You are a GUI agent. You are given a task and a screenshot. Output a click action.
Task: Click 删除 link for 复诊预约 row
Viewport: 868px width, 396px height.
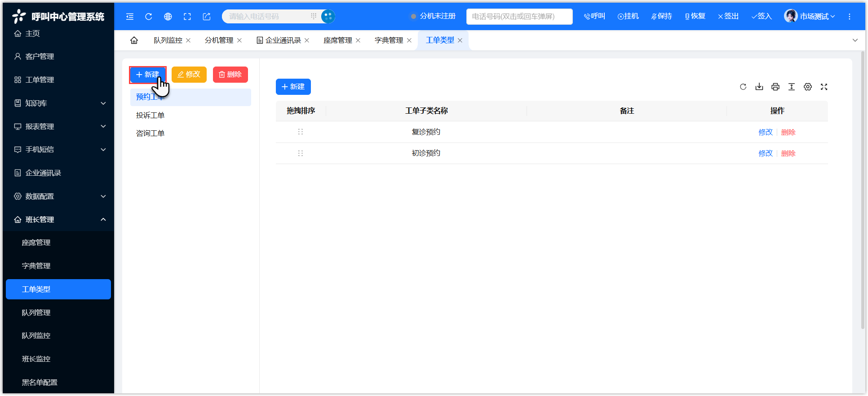788,132
